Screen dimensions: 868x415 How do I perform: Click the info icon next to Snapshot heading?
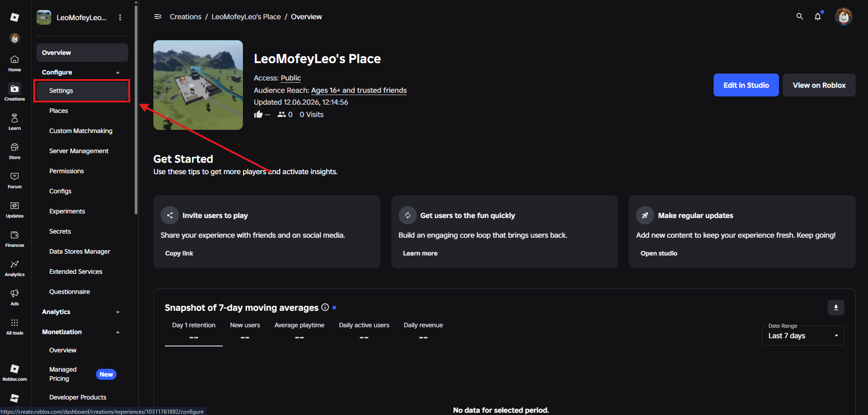325,308
